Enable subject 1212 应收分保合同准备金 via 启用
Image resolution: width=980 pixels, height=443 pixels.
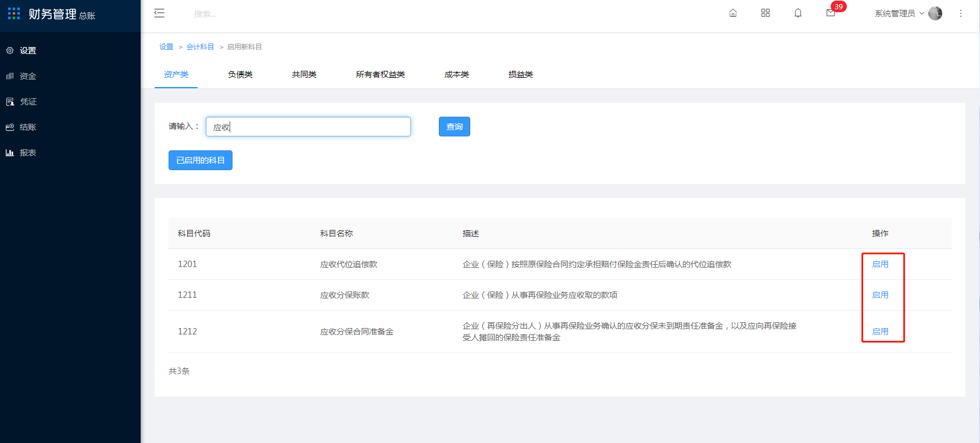(x=880, y=332)
